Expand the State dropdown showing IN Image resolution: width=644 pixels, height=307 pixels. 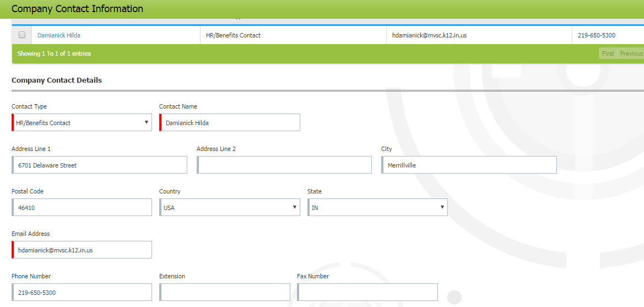coord(377,207)
